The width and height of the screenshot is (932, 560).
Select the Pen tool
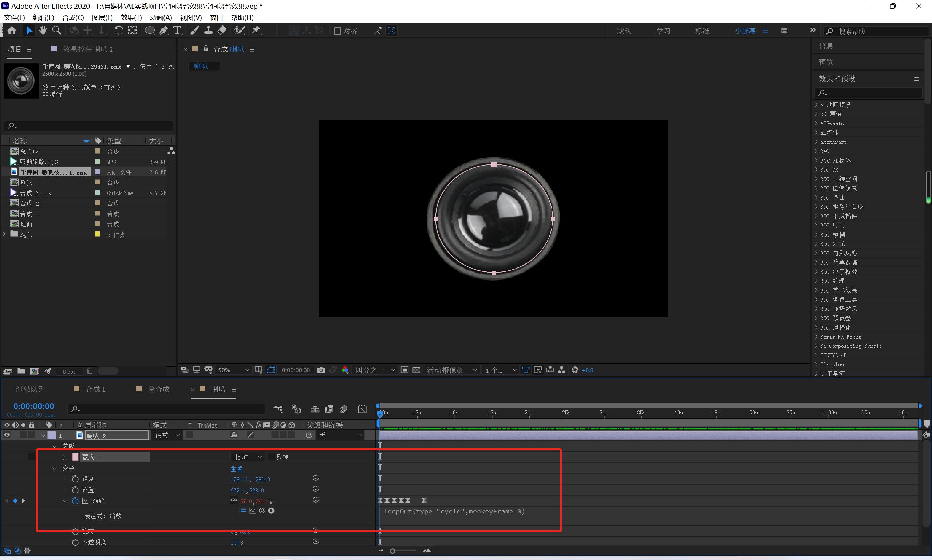[163, 31]
